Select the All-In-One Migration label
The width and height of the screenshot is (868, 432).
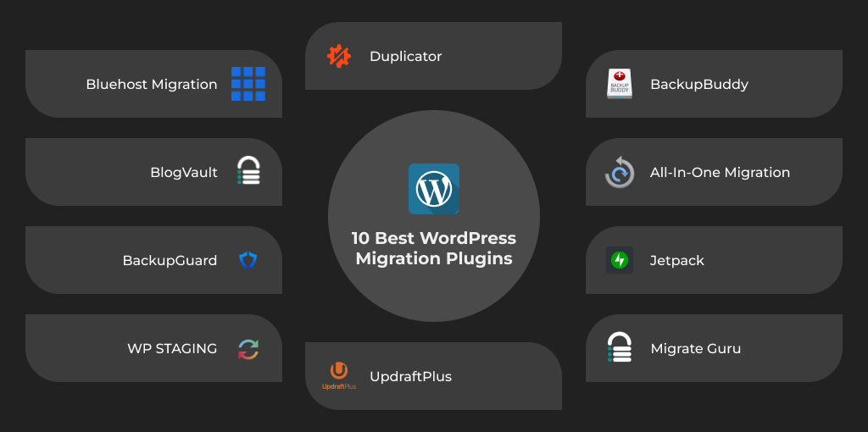720,173
